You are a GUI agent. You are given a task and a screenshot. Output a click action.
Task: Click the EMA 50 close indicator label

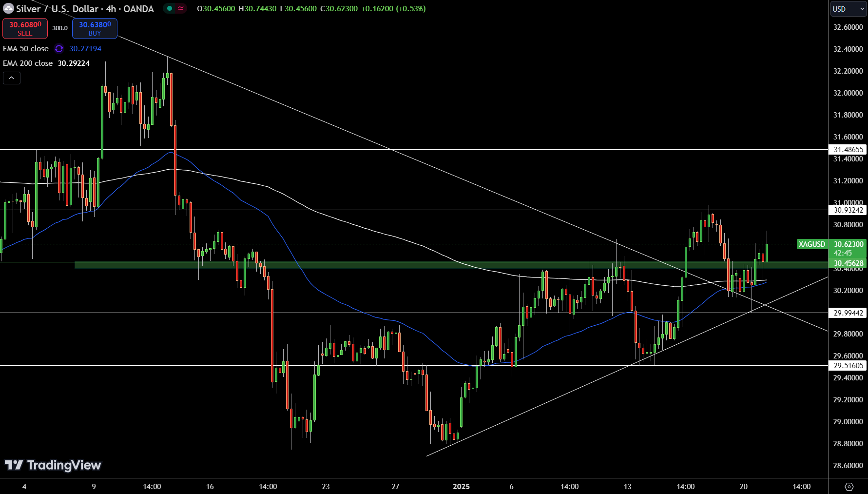[26, 49]
